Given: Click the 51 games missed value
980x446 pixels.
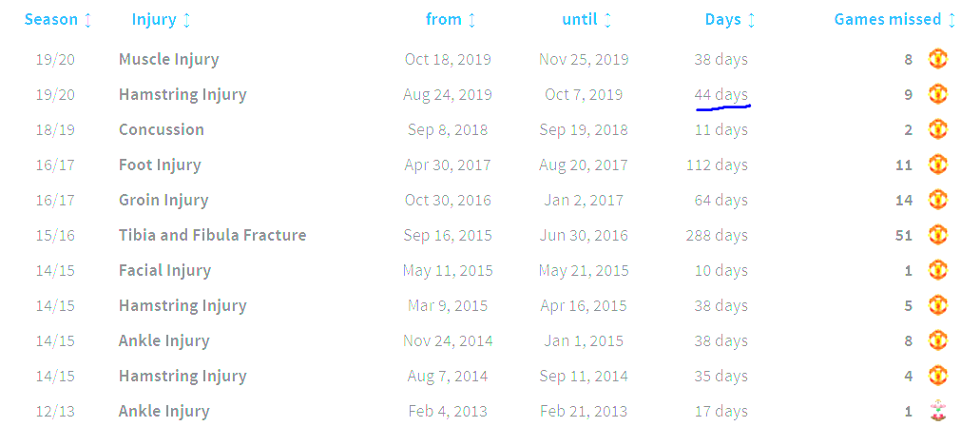Looking at the screenshot, I should pos(903,235).
